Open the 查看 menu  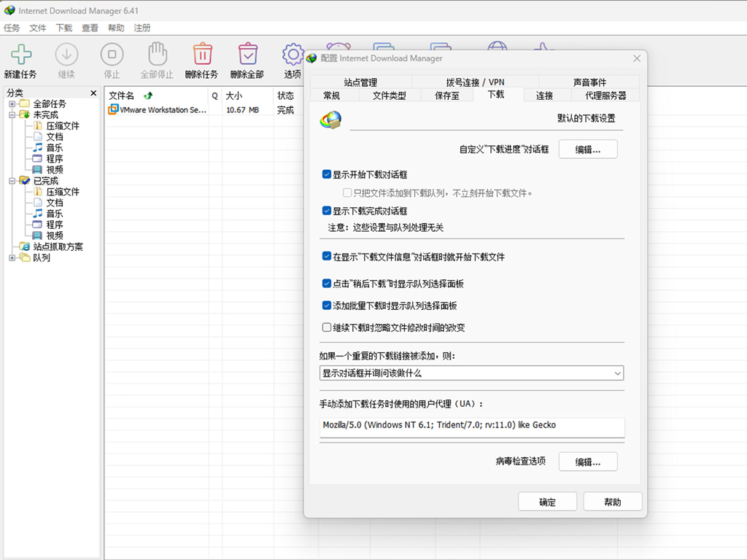point(90,28)
